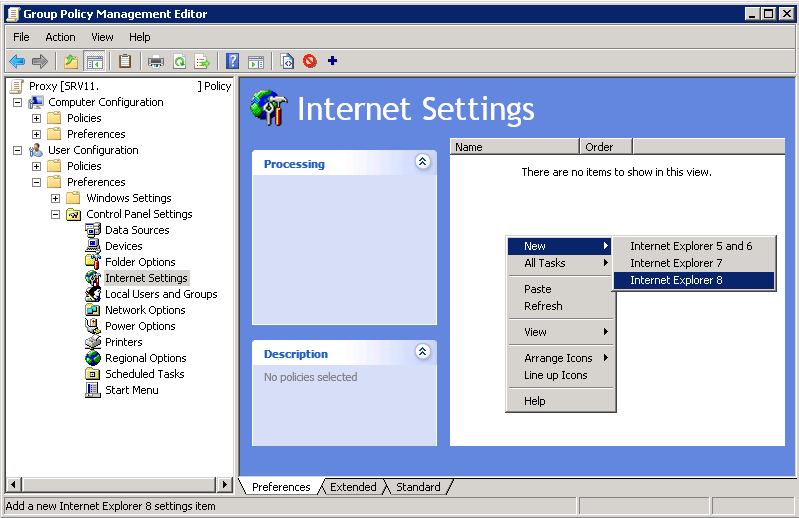Expand Policies under Computer Configuration
This screenshot has width=799, height=518.
tap(36, 119)
